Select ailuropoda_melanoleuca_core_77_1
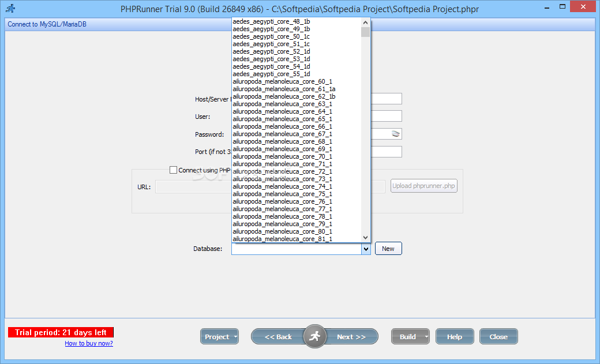The height and width of the screenshot is (364, 600). 296,209
